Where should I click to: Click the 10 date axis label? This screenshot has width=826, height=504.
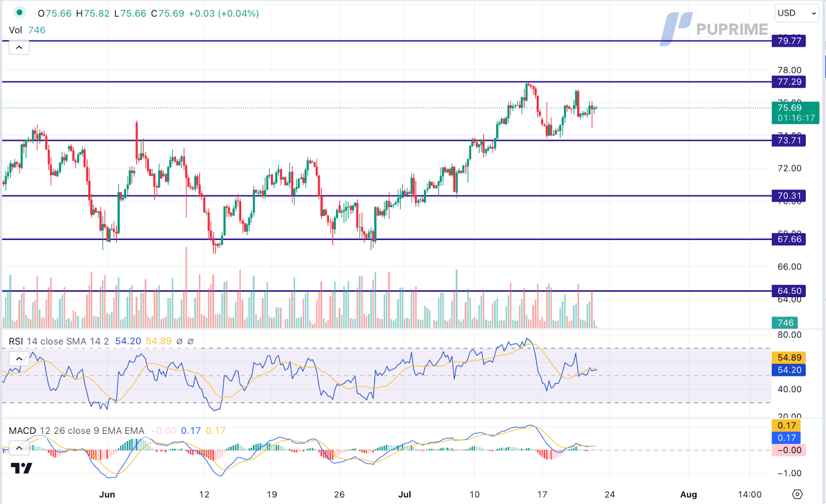[x=474, y=494]
